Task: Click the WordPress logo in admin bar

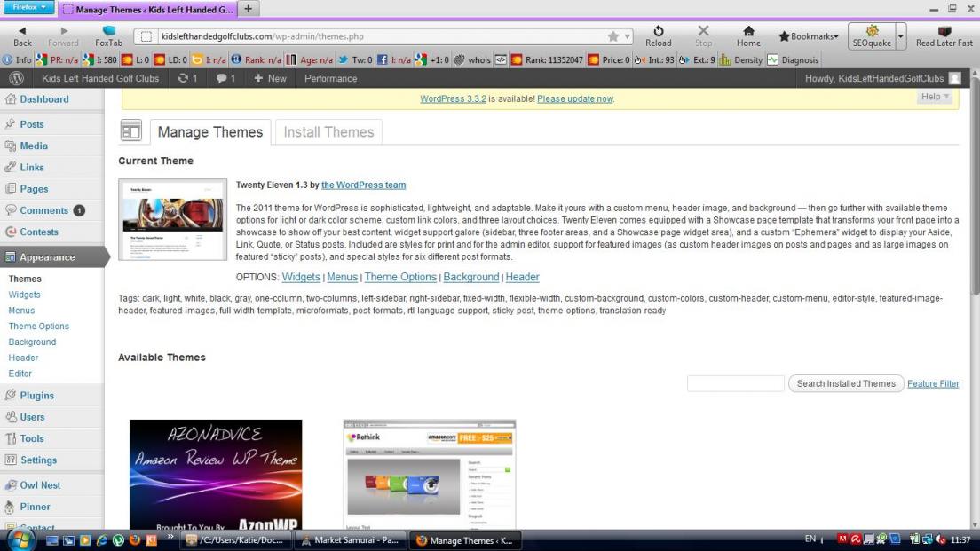Action: point(17,78)
